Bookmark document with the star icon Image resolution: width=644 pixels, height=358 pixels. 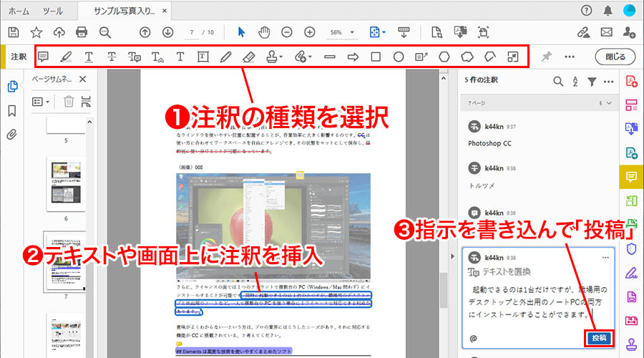[x=36, y=32]
